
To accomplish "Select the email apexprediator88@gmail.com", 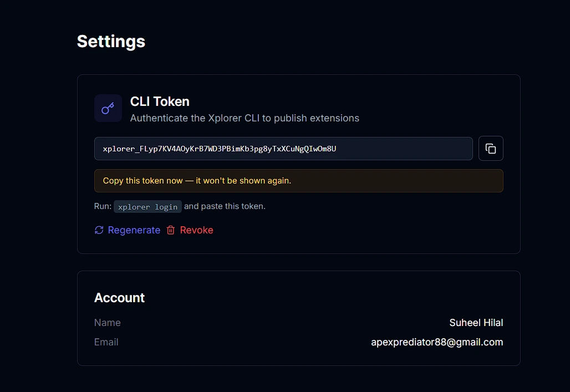I will pyautogui.click(x=437, y=342).
